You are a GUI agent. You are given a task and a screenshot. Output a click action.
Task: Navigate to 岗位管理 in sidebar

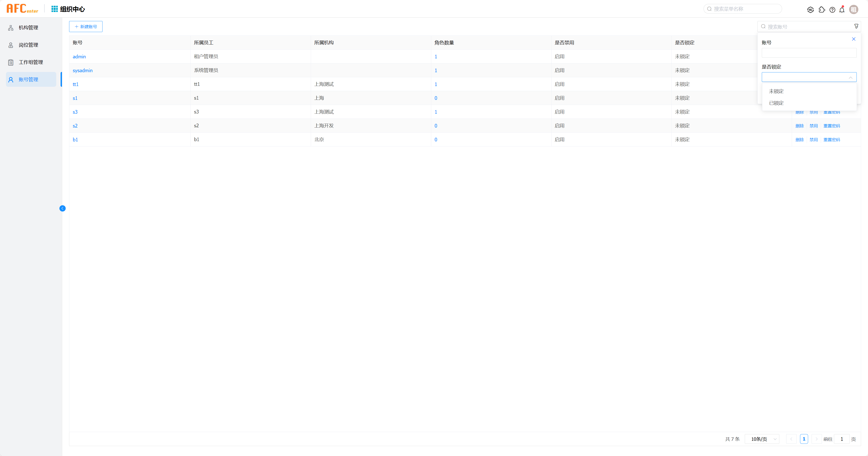(x=28, y=45)
